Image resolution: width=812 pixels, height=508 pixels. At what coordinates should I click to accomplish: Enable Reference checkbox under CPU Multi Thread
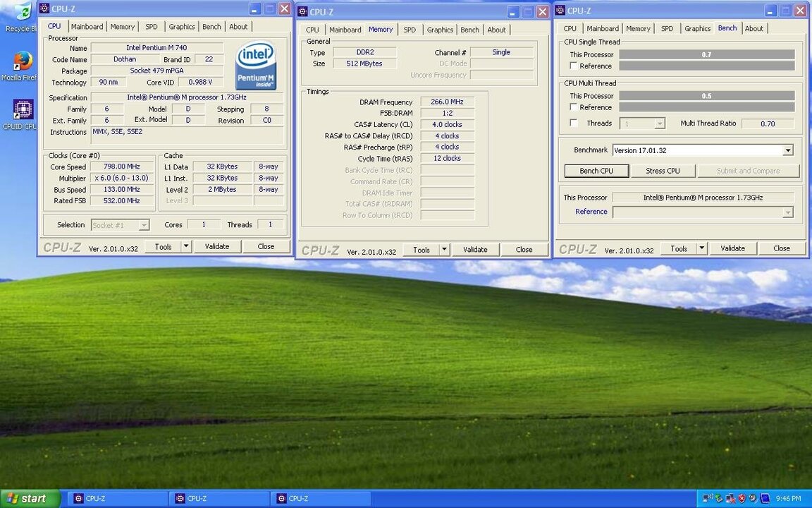573,107
